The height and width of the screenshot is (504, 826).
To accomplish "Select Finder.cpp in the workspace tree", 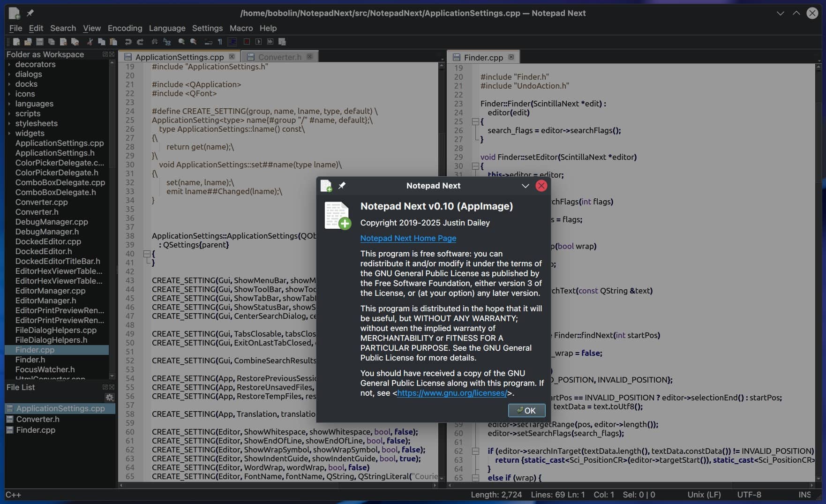I will pyautogui.click(x=35, y=350).
